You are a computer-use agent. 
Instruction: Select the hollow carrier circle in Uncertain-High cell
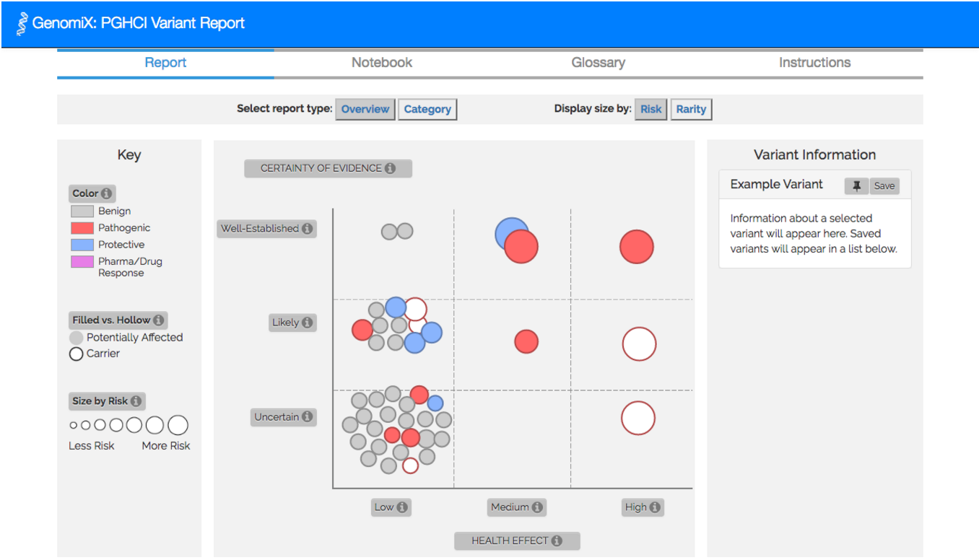[x=638, y=419]
